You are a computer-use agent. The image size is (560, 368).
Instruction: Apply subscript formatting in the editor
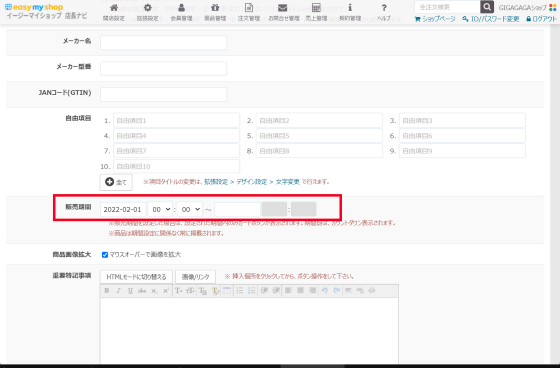coord(154,291)
